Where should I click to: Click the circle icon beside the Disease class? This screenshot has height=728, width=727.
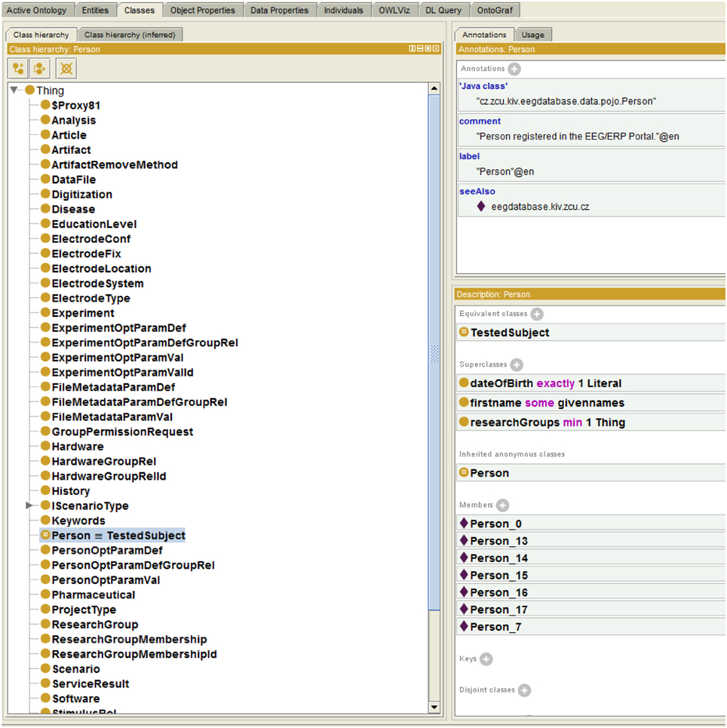(45, 208)
